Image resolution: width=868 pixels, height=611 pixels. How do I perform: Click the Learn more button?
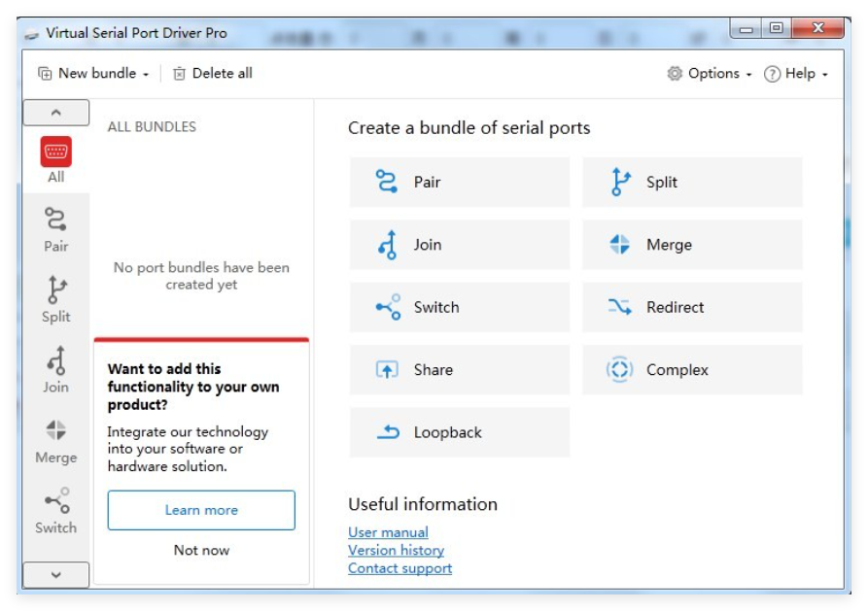coord(201,510)
